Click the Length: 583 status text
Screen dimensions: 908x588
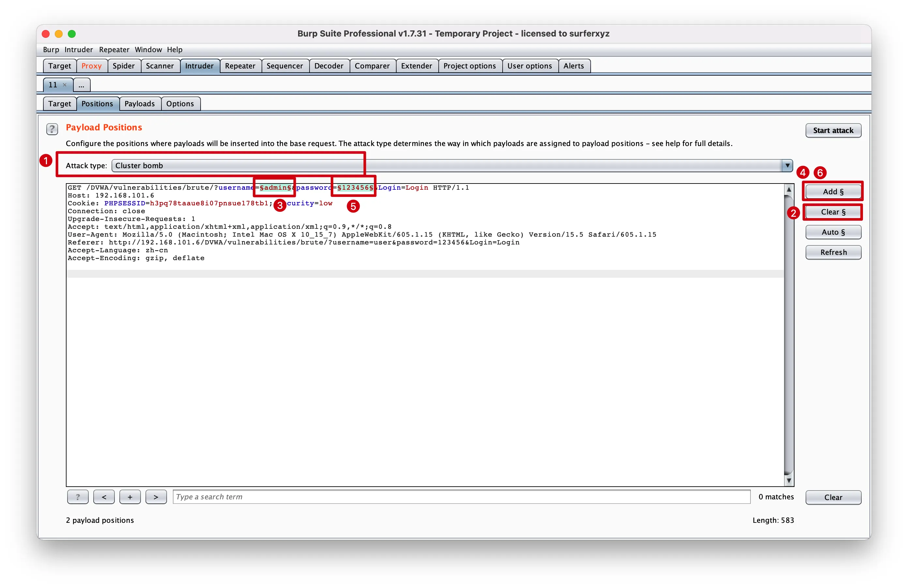click(773, 520)
